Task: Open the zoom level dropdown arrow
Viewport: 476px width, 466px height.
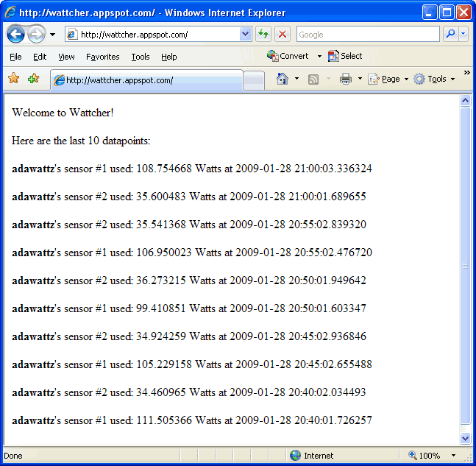Action: point(453,456)
